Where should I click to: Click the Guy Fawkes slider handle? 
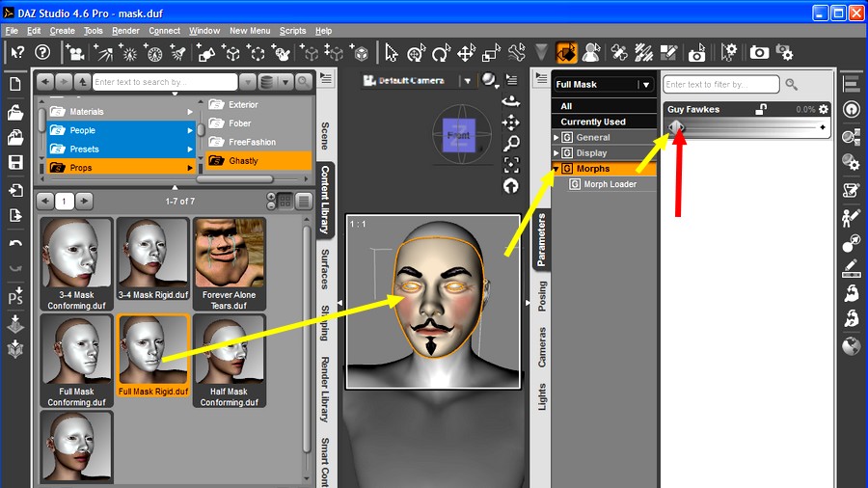tap(676, 127)
